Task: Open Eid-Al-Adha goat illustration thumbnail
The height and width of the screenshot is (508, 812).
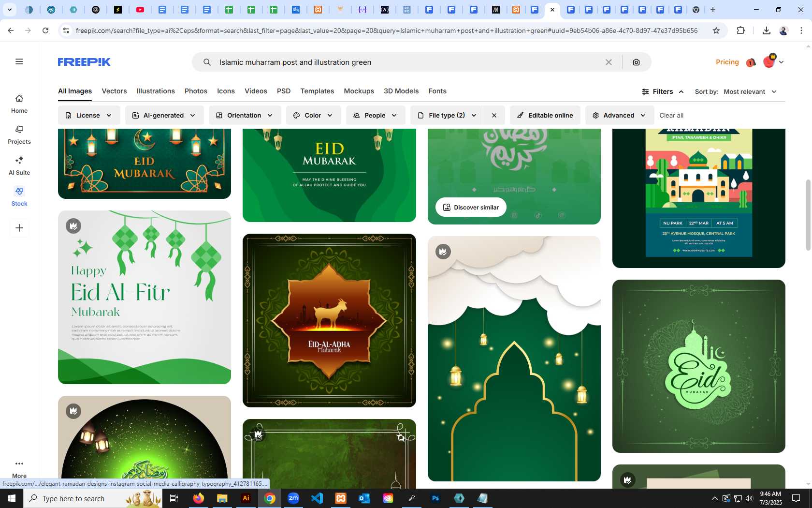Action: (x=329, y=320)
